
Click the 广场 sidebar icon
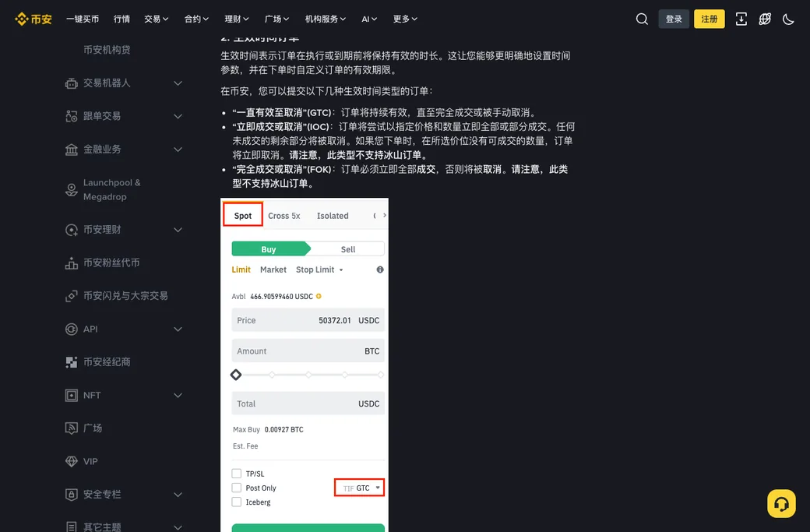point(72,428)
